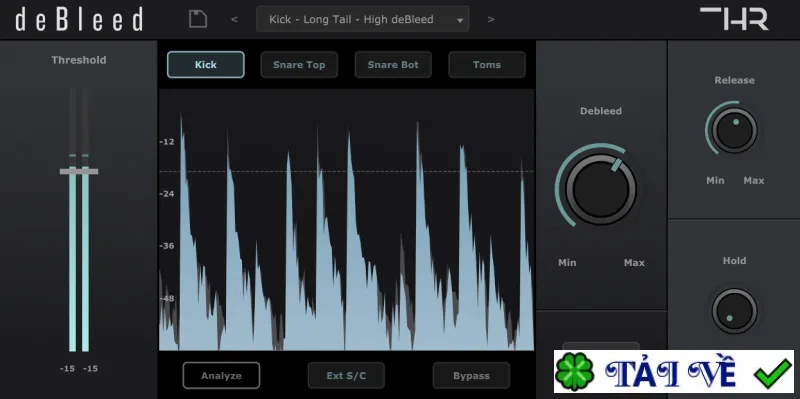Go to next preset with right arrow
800x399 pixels.
(491, 19)
